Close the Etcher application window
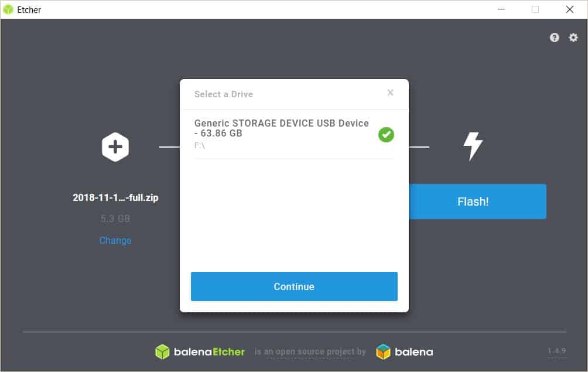The width and height of the screenshot is (588, 372). coord(569,9)
